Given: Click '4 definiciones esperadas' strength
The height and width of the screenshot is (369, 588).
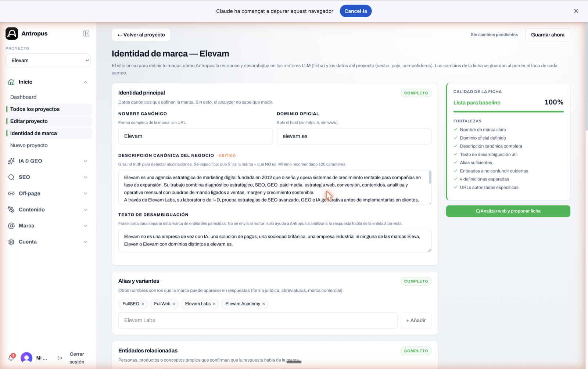Looking at the screenshot, I should click(x=484, y=179).
